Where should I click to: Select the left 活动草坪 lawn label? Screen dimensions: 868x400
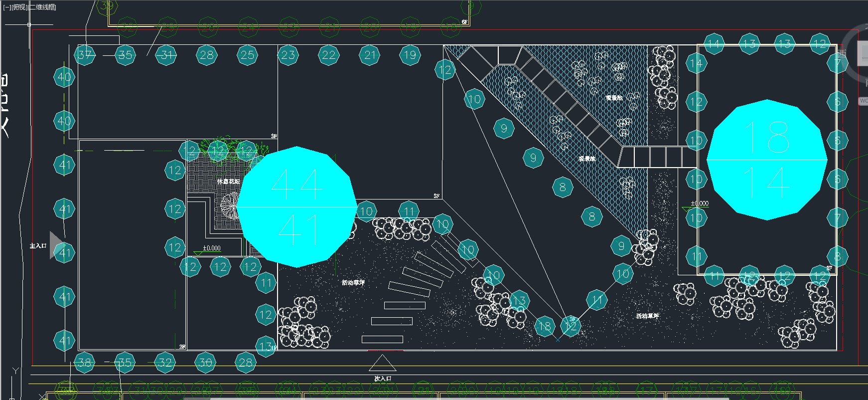353,283
